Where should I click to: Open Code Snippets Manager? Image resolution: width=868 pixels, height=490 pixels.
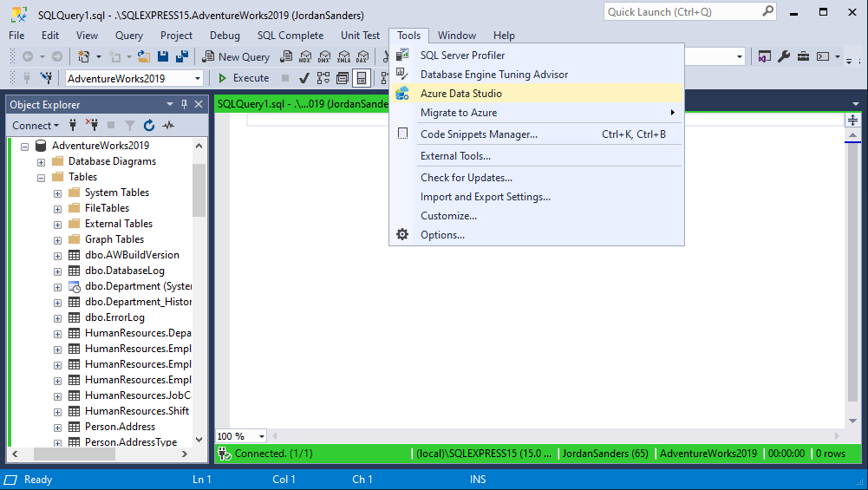click(537, 134)
